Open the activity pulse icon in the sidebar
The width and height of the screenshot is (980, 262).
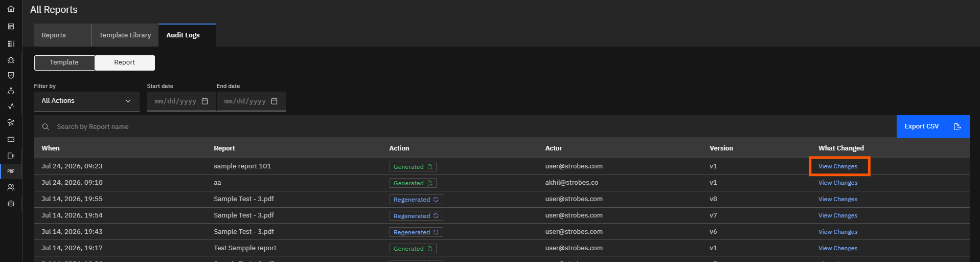pyautogui.click(x=11, y=106)
